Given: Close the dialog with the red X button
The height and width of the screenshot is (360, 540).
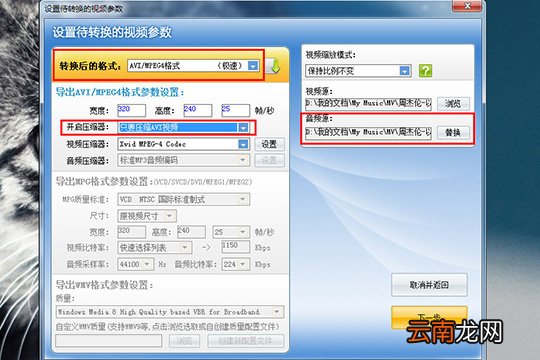Looking at the screenshot, I should coord(467,6).
